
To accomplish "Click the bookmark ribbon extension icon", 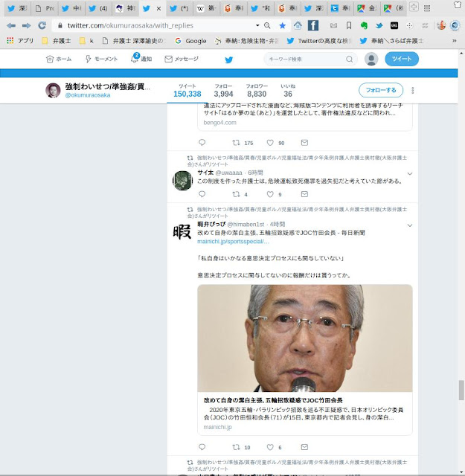I will [349, 25].
